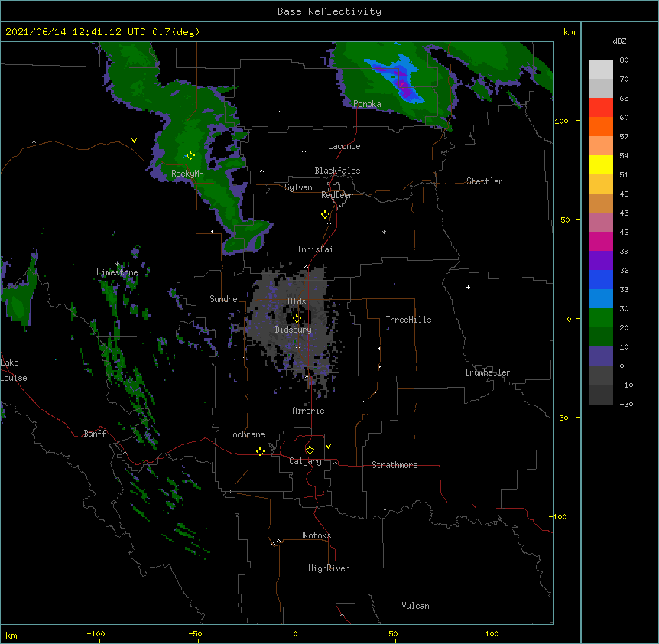Click the Ponoka city label
Screen dimensions: 659x644
(x=367, y=104)
